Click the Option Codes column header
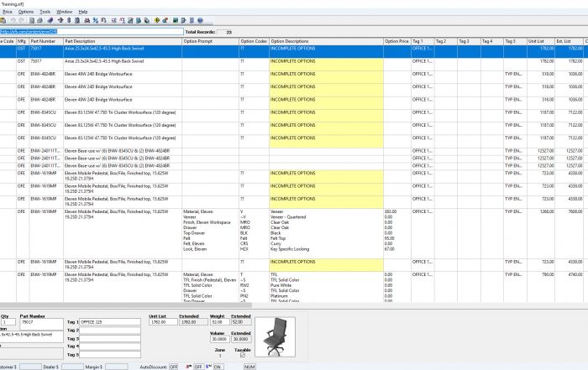588x370 pixels. pos(254,41)
